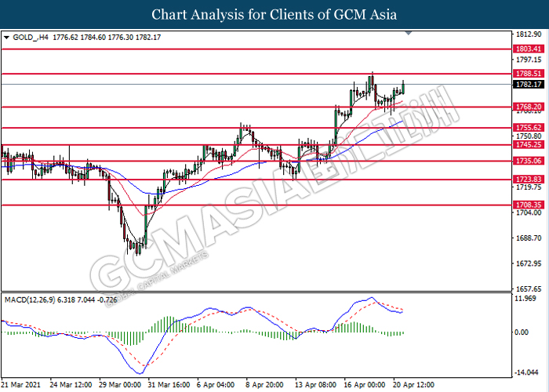The height and width of the screenshot is (392, 549).
Task: Click the Chart Analysis for Clients header
Action: 274,15
